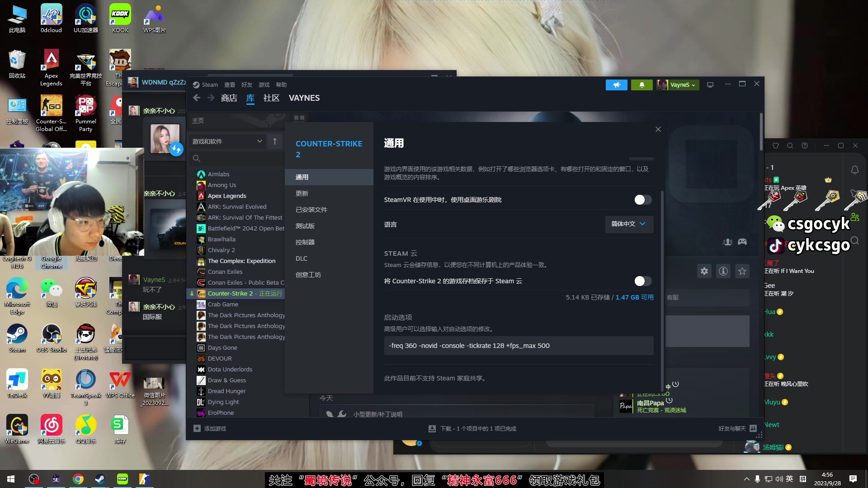Open VayneS account dropdown
This screenshot has height=488, width=868.
pos(678,85)
